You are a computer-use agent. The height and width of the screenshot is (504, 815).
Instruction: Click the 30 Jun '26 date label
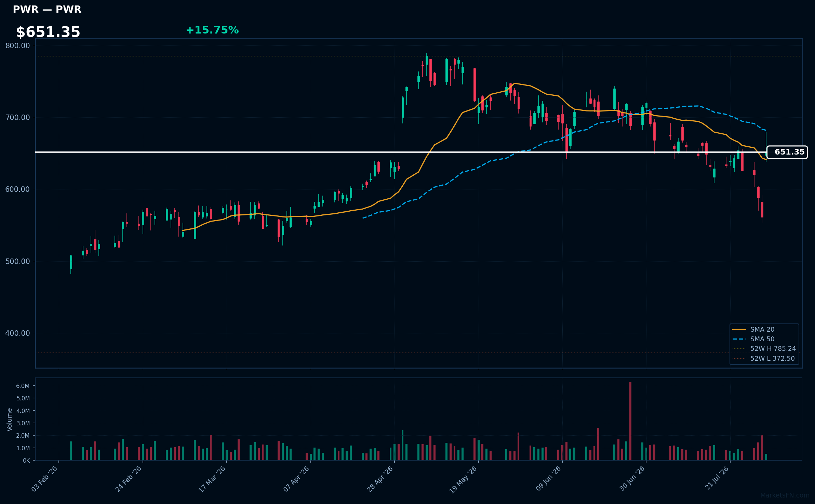[632, 479]
